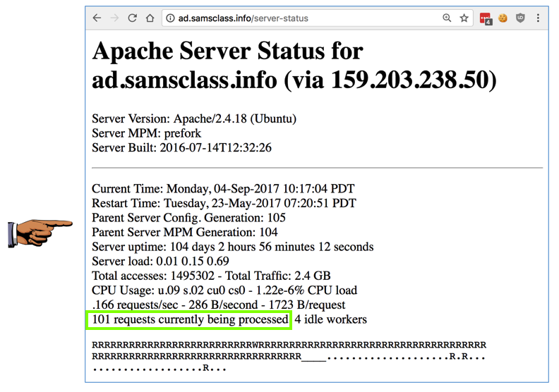Viewport: 559px width, 392px height.
Task: Click the browser back arrow
Action: (97, 18)
